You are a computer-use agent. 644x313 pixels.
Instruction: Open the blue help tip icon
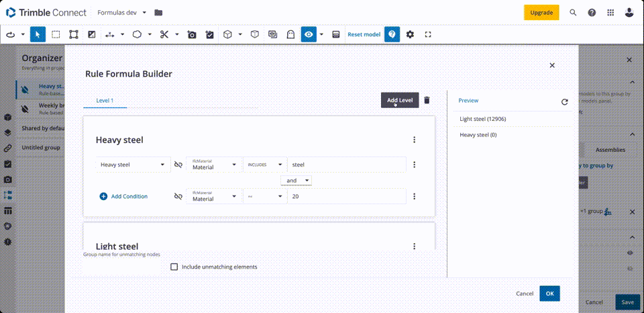click(x=392, y=34)
